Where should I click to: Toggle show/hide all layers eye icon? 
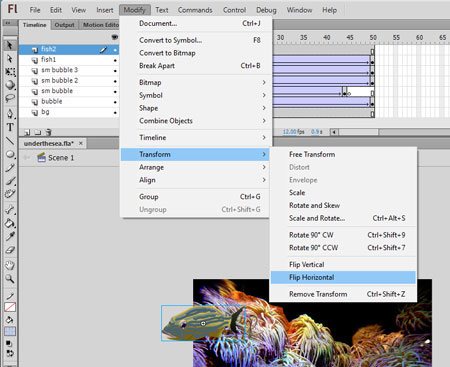click(115, 37)
